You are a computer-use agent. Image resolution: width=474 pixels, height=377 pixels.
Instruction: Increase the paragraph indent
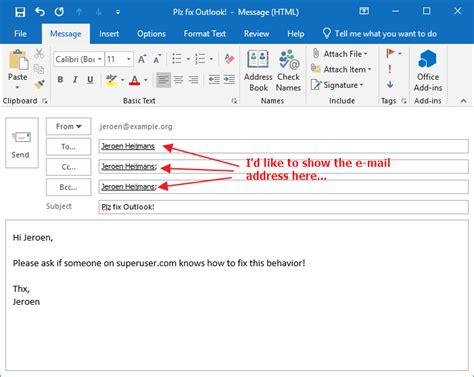[x=229, y=80]
